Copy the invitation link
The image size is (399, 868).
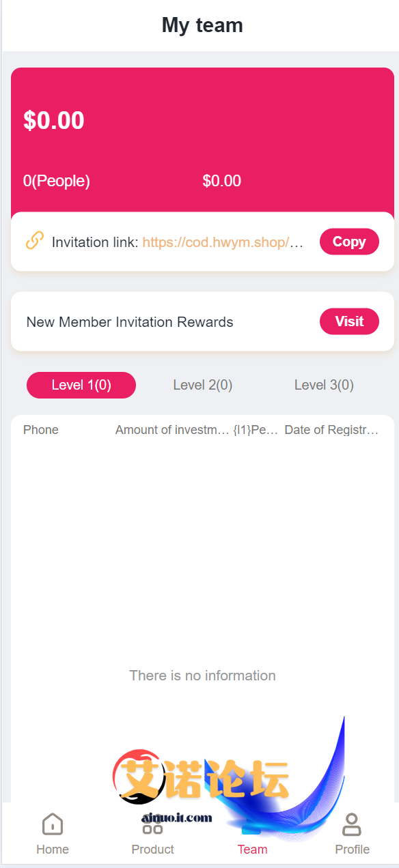click(349, 242)
